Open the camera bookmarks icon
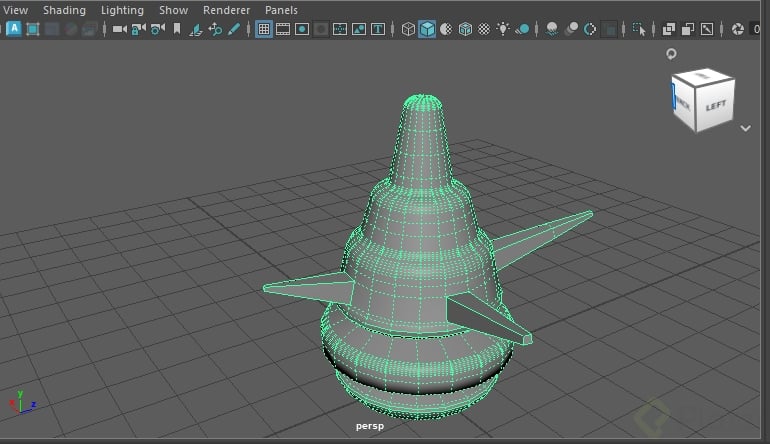This screenshot has height=444, width=770. [x=177, y=29]
